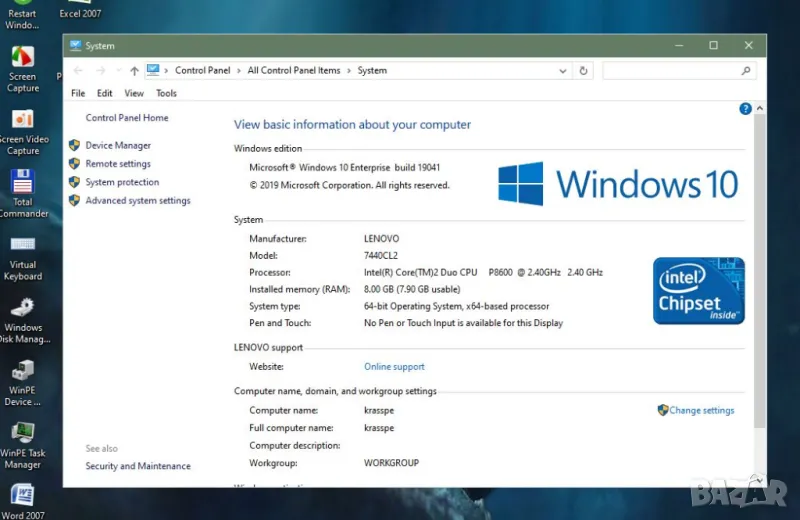The width and height of the screenshot is (800, 520).
Task: Open Device Manager from the sidebar
Action: click(x=118, y=145)
